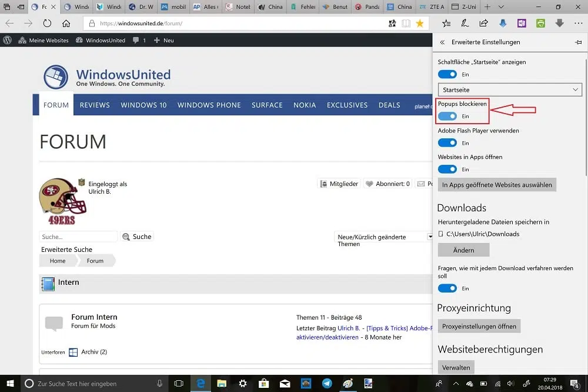Add web notes with the pen icon
The width and height of the screenshot is (588, 392).
(x=465, y=24)
